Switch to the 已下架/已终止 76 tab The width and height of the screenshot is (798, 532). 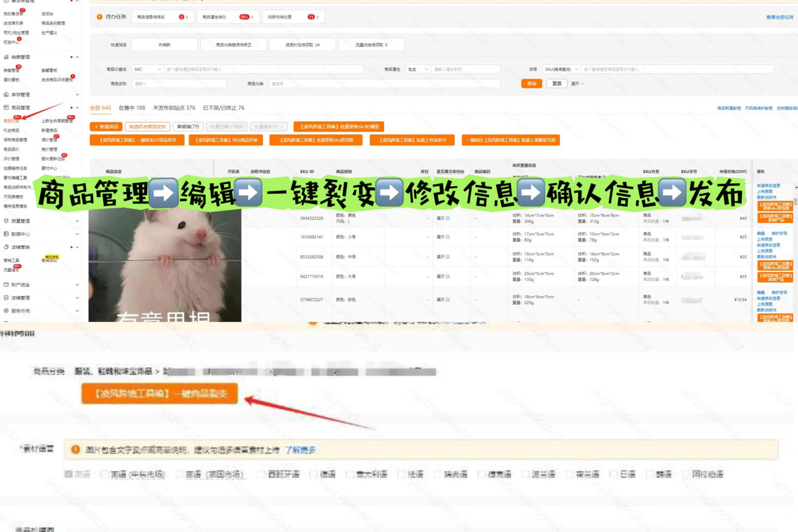224,108
